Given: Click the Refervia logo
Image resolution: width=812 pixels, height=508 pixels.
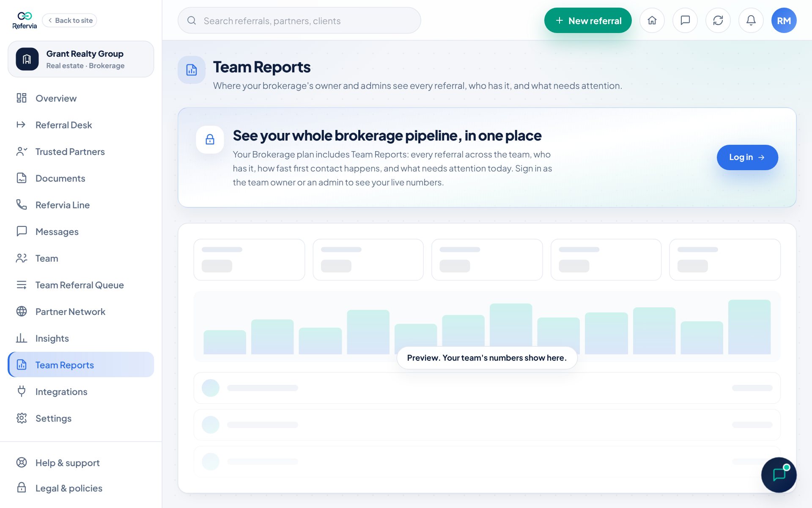Looking at the screenshot, I should coord(25,20).
